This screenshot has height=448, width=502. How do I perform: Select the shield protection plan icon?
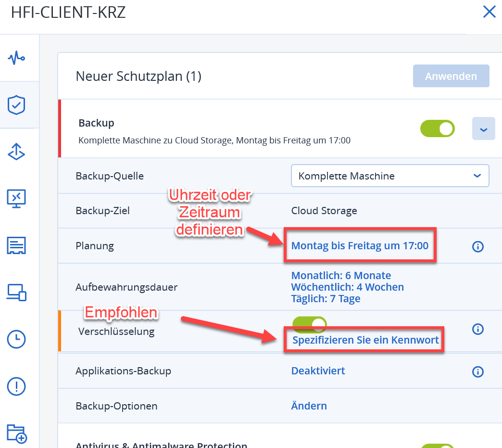(16, 105)
